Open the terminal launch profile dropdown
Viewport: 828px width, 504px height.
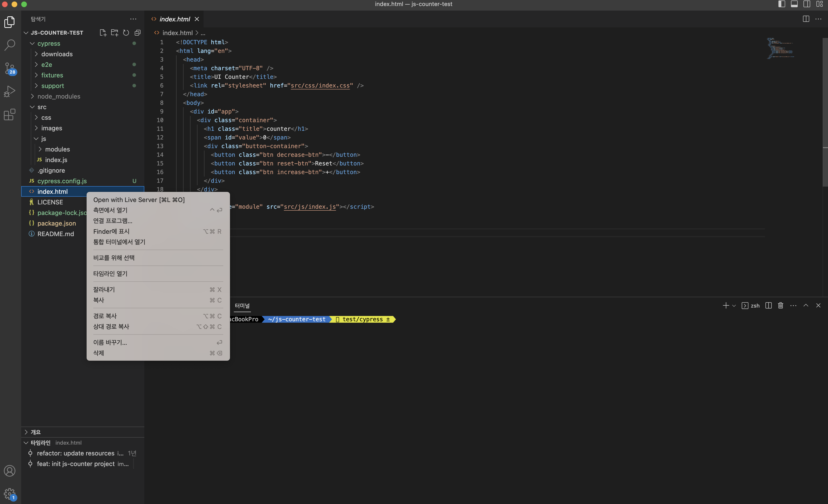pyautogui.click(x=734, y=306)
